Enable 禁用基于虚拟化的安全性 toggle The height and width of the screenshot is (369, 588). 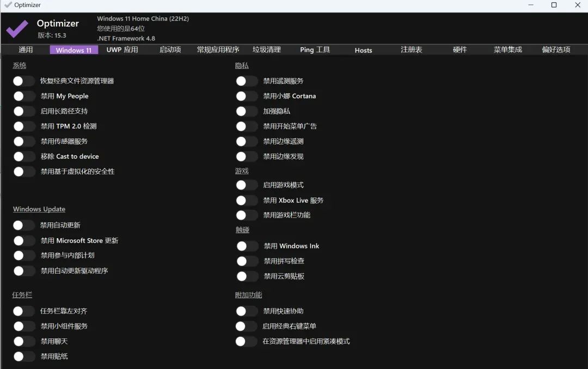coord(23,172)
